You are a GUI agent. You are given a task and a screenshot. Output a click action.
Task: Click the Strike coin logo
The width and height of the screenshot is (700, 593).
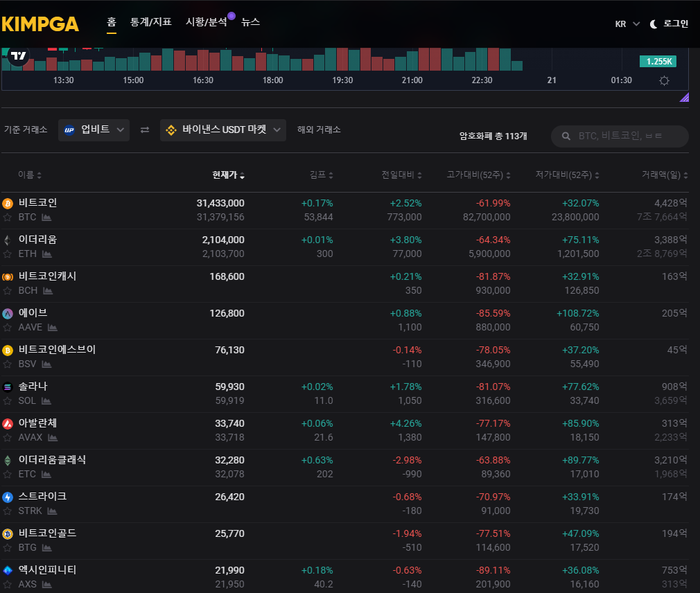tap(8, 497)
